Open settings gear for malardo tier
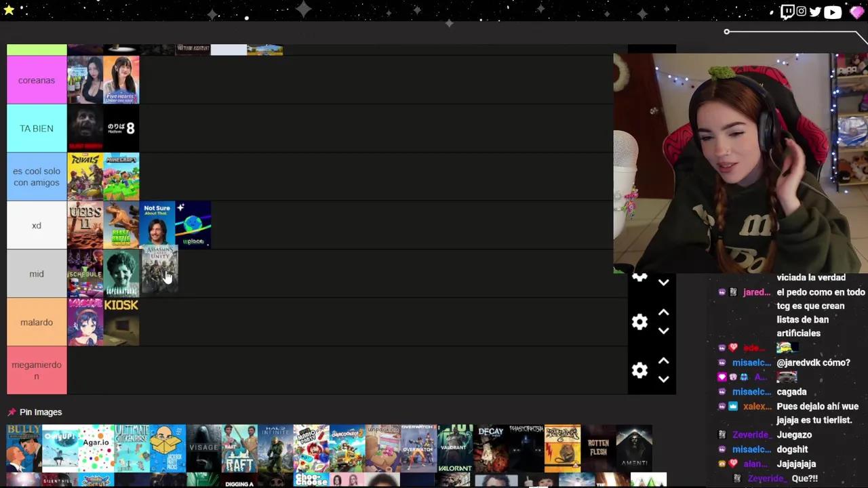The width and height of the screenshot is (868, 488). point(639,322)
